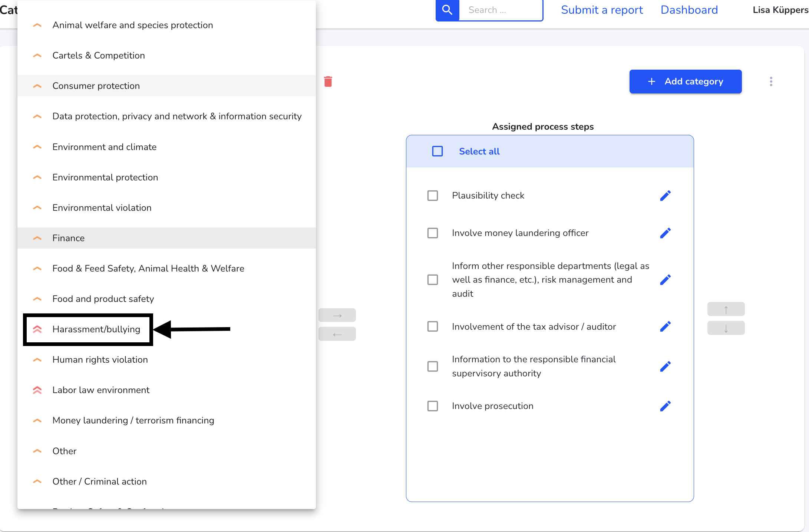Click the Add category button
809x532 pixels.
point(685,82)
